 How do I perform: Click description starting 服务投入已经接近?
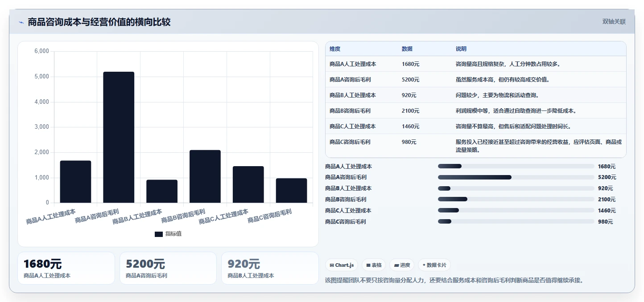[x=539, y=146]
